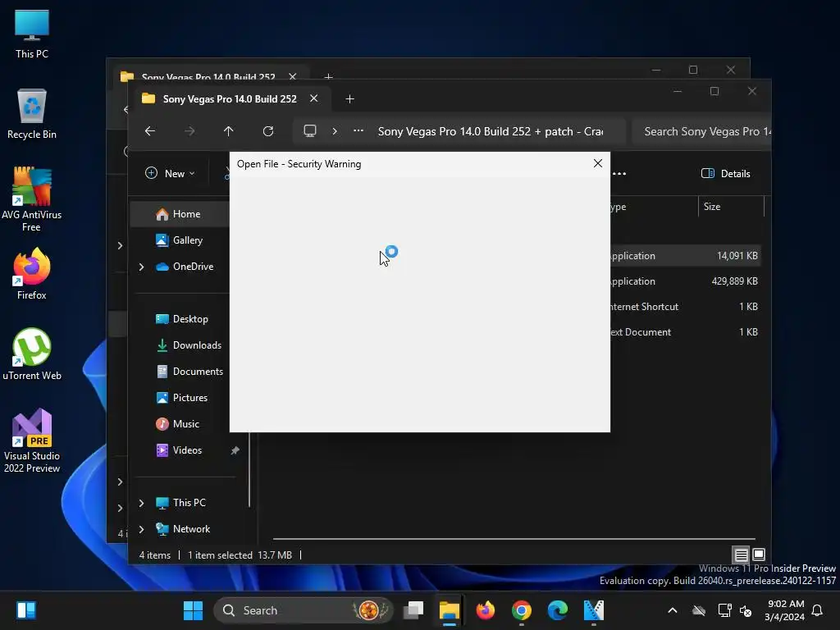Launch Google Chrome from the taskbar
This screenshot has height=630, width=840.
[521, 610]
